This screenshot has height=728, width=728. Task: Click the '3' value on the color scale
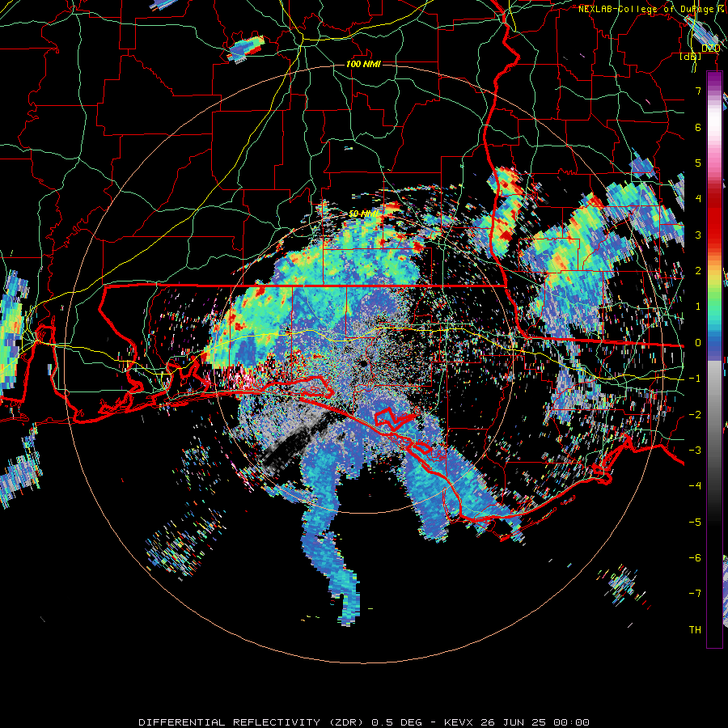tap(698, 235)
